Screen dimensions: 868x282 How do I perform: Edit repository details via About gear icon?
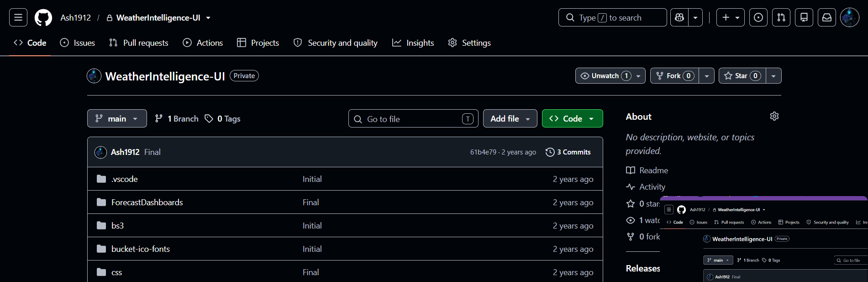coord(774,116)
